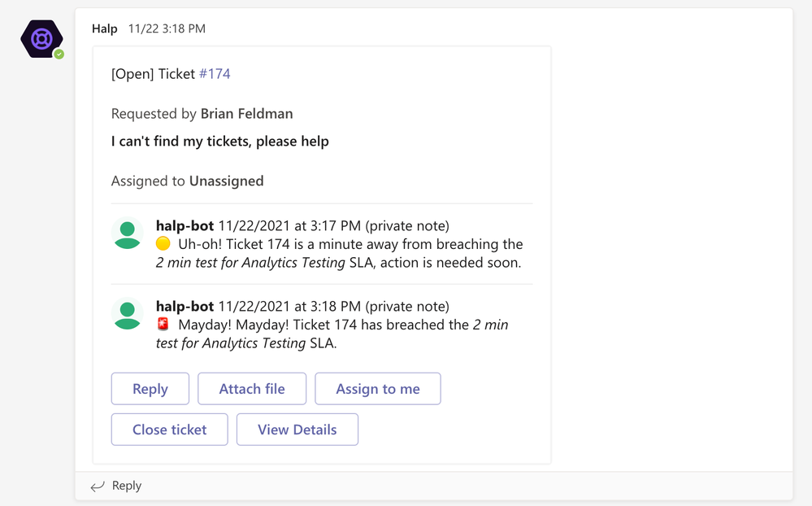Close the ticket with Close ticket button
Screen dimensions: 812x506
click(x=169, y=430)
